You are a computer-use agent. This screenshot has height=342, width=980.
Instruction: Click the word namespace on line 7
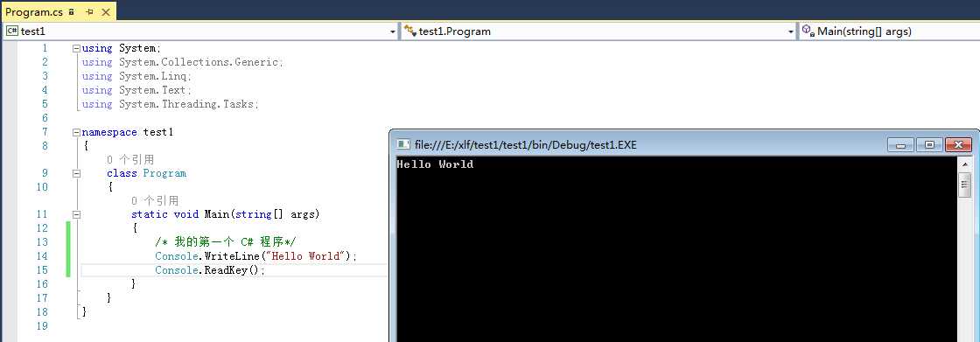pos(109,132)
